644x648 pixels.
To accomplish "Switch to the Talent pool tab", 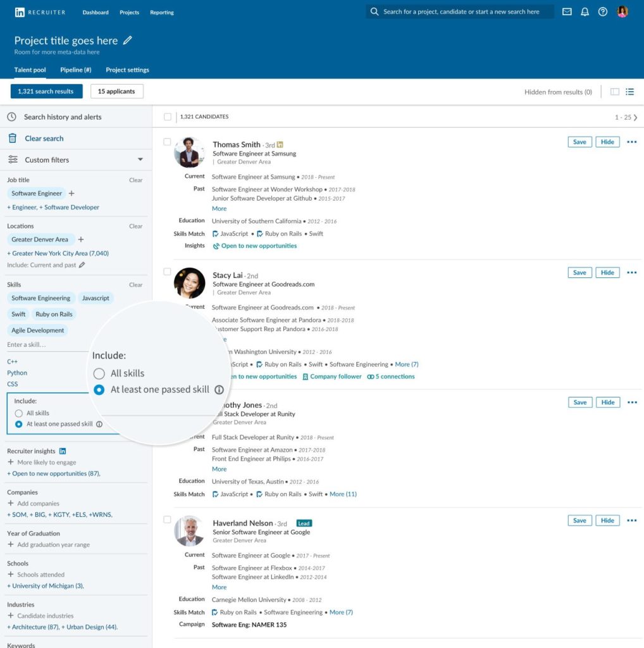I will click(30, 70).
